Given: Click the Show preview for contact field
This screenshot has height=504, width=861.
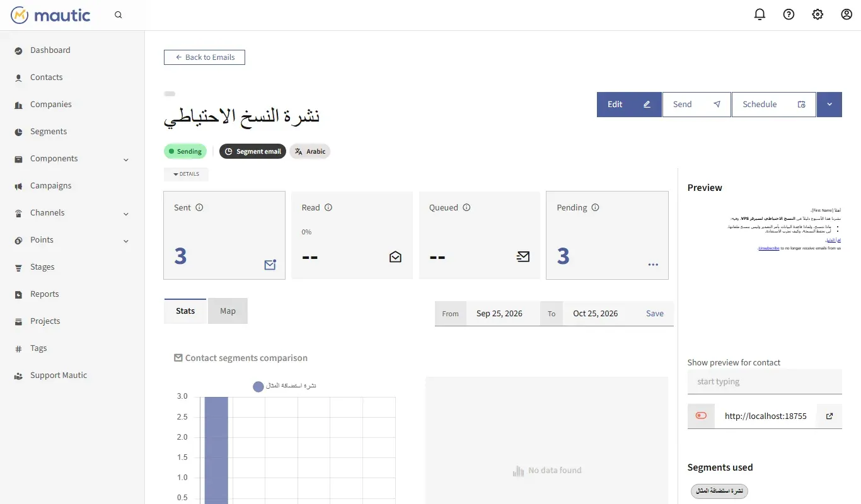Looking at the screenshot, I should 765,382.
